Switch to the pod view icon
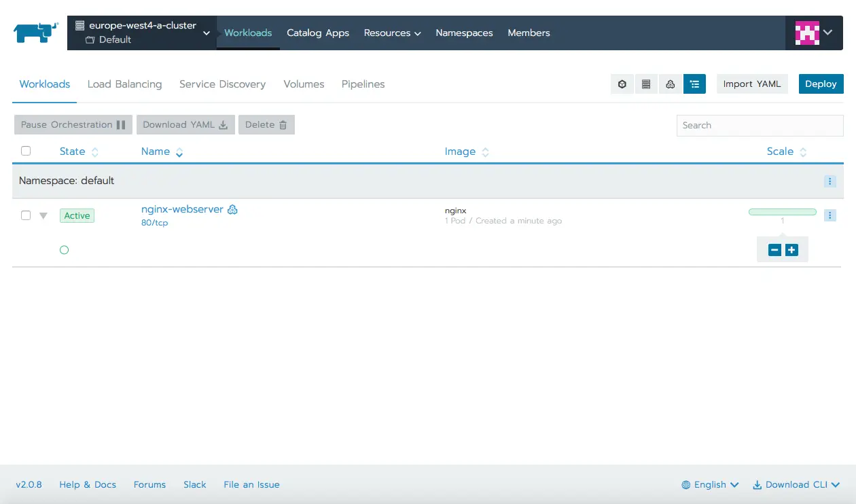The image size is (856, 504). (x=622, y=84)
